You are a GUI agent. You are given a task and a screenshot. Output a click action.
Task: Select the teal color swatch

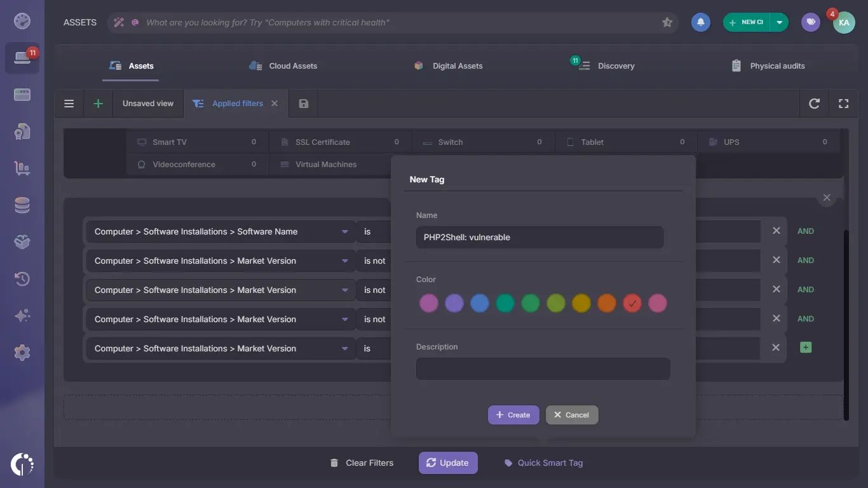point(505,303)
